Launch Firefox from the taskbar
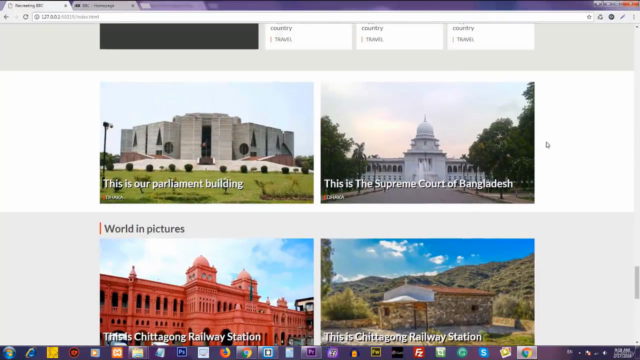This screenshot has width=640, height=360. click(224, 353)
